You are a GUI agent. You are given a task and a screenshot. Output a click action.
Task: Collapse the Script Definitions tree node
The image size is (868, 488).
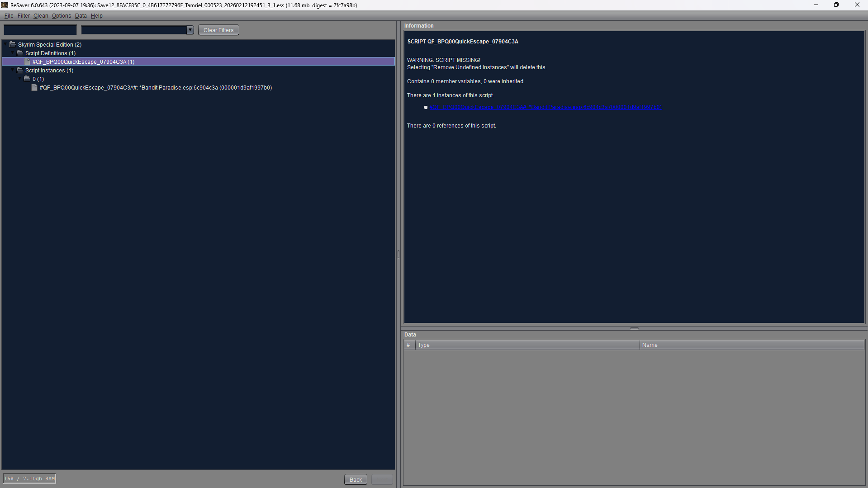click(13, 53)
